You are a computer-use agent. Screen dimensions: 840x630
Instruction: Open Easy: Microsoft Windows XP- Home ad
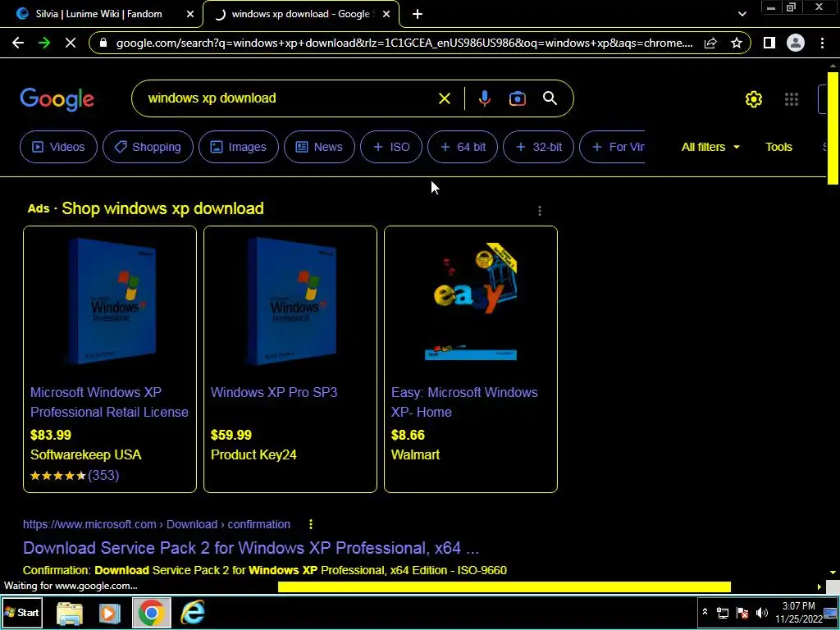coord(464,402)
